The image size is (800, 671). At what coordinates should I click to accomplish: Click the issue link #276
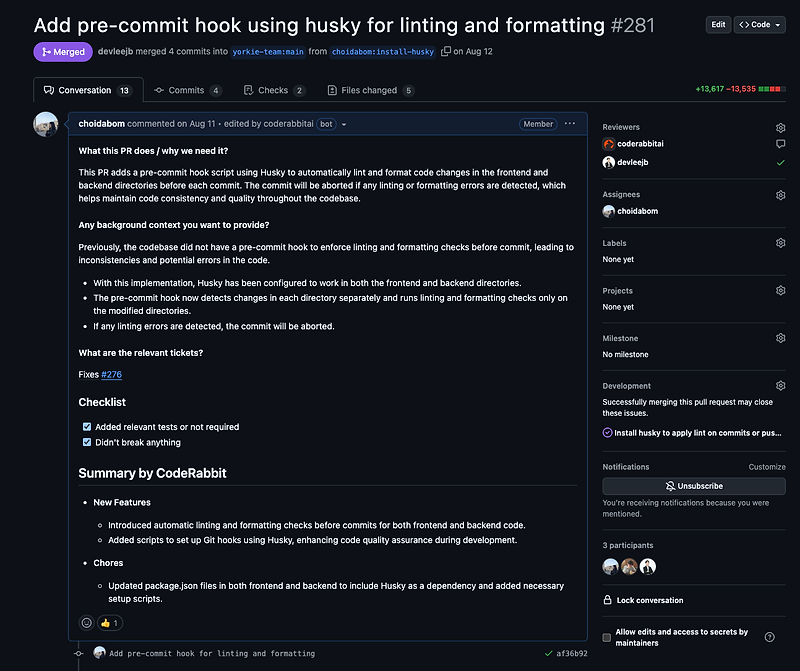click(111, 375)
